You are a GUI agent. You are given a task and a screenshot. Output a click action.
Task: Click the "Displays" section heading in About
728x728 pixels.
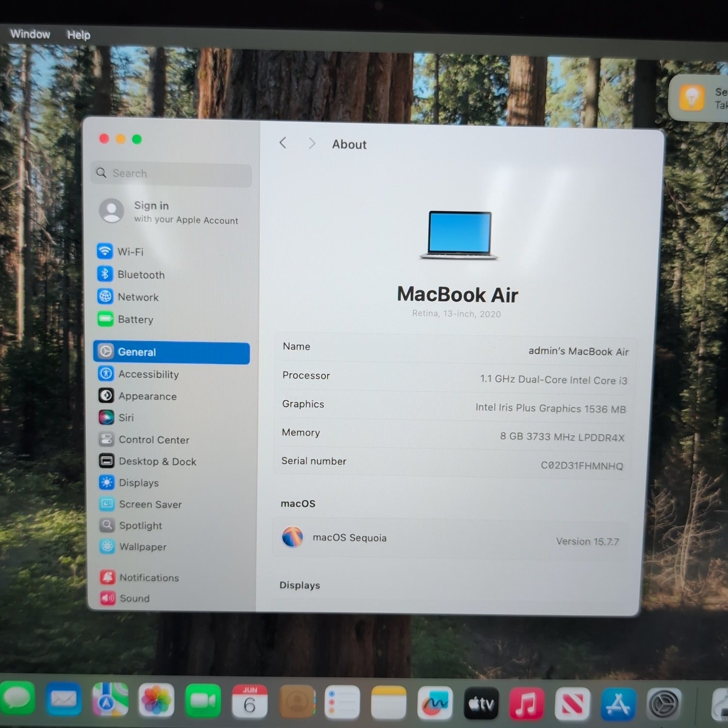tap(299, 585)
